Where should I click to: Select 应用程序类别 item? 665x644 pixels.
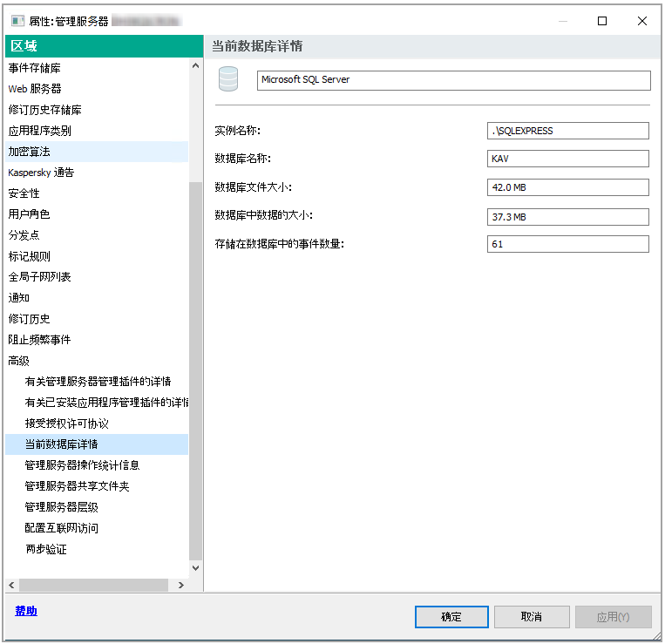97,131
